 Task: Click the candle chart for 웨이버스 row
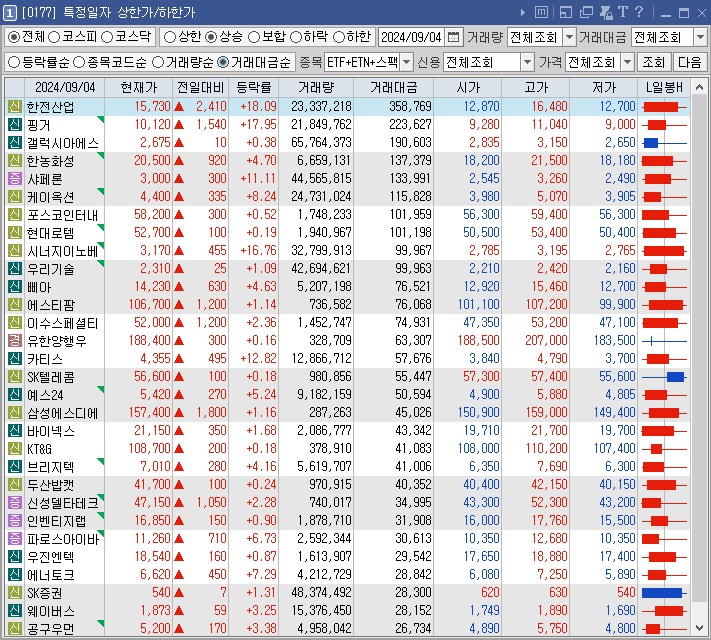pos(664,611)
